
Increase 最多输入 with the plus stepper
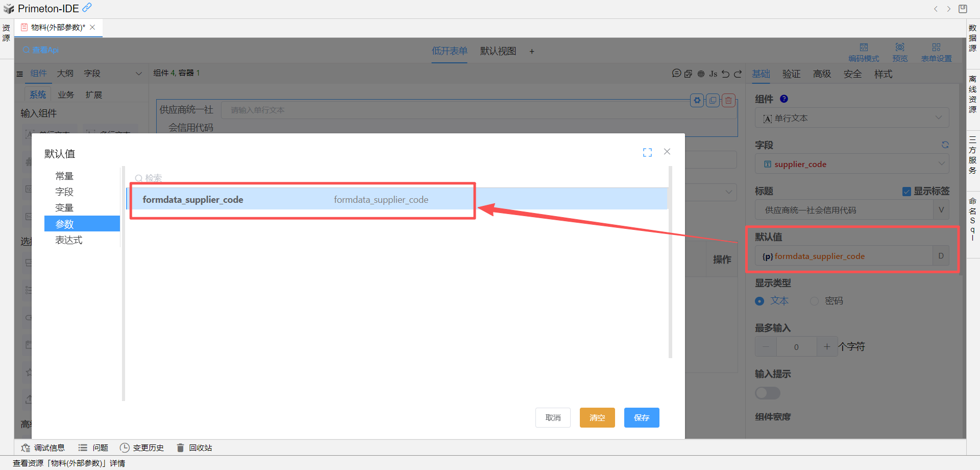(x=827, y=346)
